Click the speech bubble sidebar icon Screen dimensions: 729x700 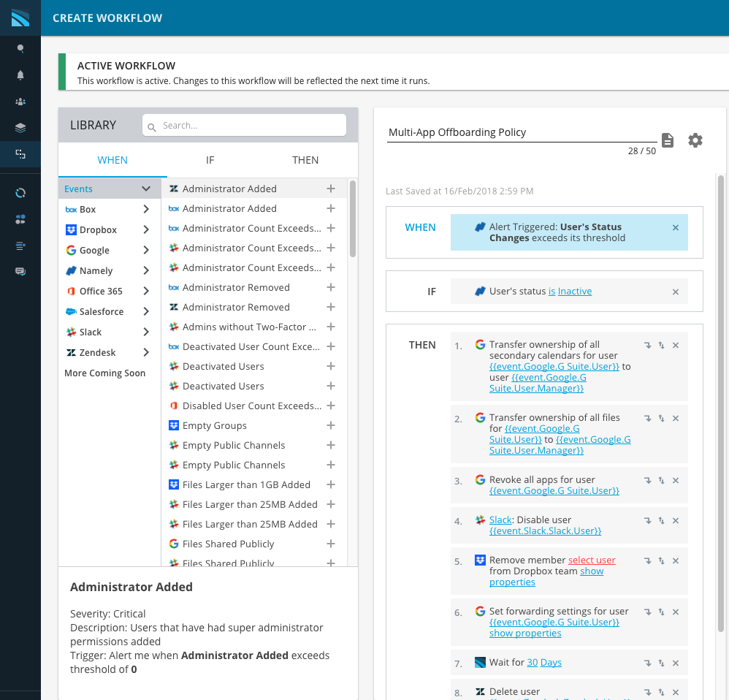click(20, 271)
